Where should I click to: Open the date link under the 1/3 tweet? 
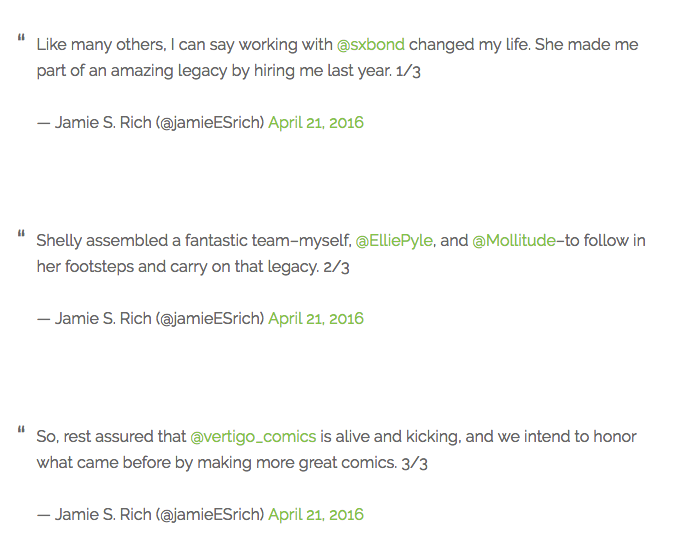(x=315, y=123)
